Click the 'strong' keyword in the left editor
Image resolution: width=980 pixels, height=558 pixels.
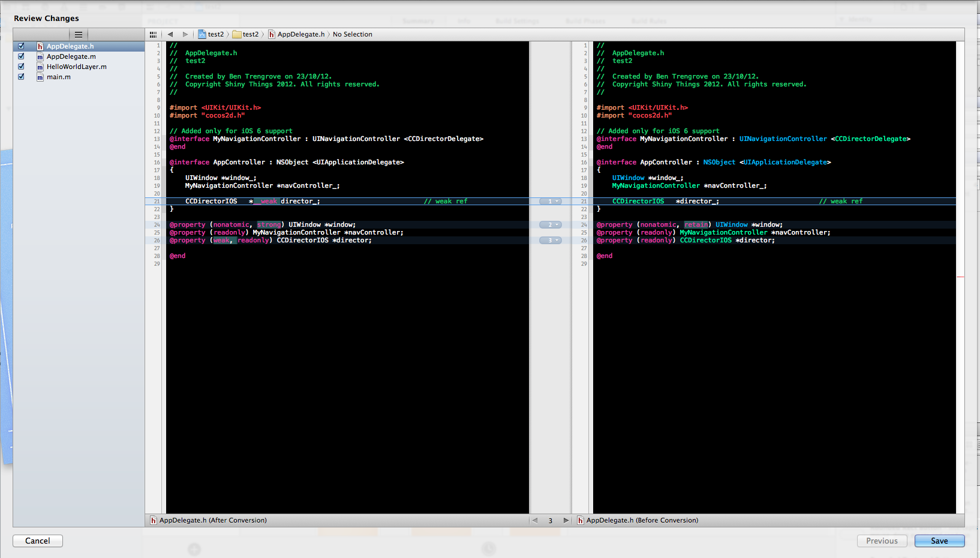269,225
